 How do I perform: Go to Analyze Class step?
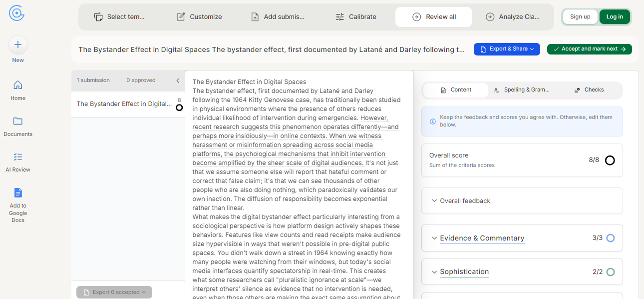(513, 17)
